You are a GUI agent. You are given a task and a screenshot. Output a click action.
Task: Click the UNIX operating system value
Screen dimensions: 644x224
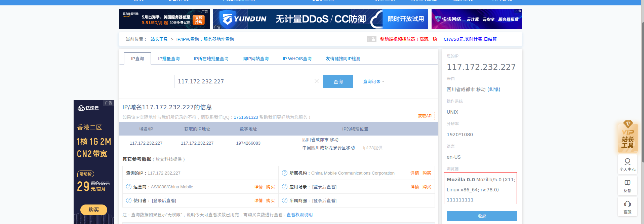click(452, 112)
